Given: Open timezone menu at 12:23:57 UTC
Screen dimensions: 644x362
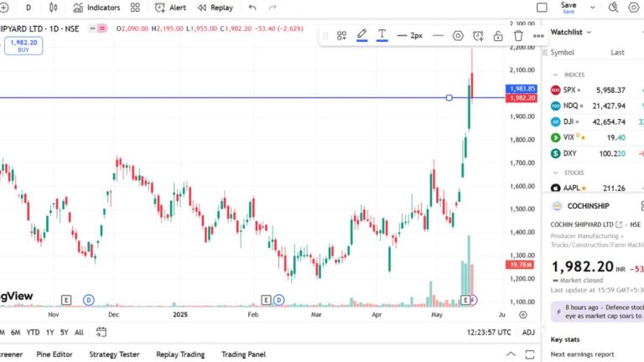Looking at the screenshot, I should [489, 333].
